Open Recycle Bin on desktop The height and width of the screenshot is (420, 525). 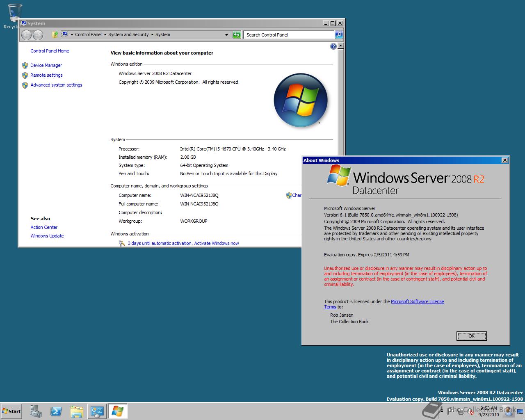[15, 16]
